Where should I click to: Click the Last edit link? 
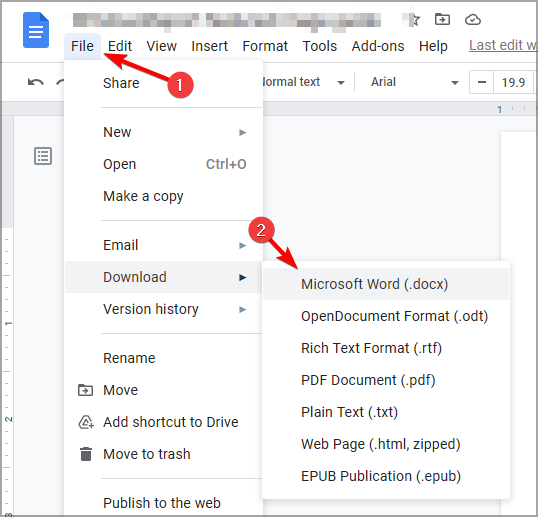[x=503, y=45]
